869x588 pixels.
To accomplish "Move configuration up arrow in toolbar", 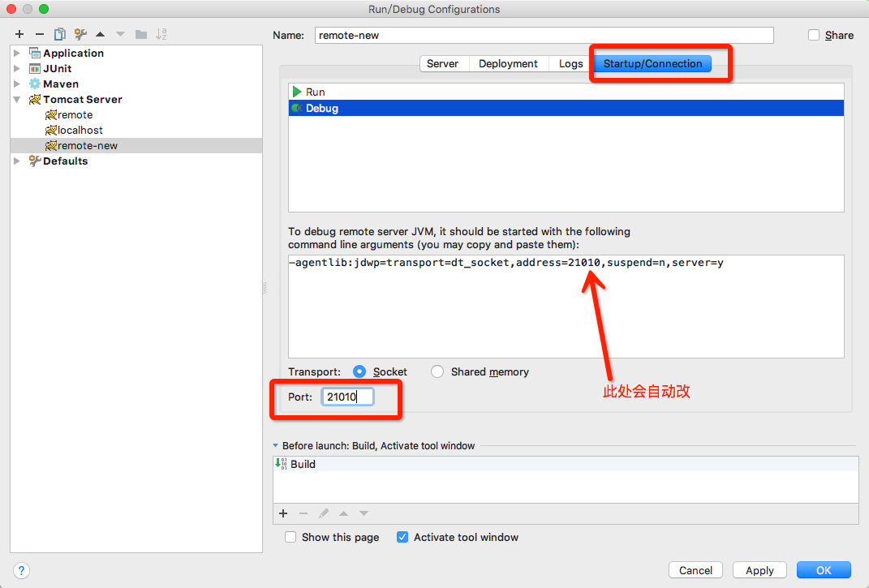I will click(101, 34).
